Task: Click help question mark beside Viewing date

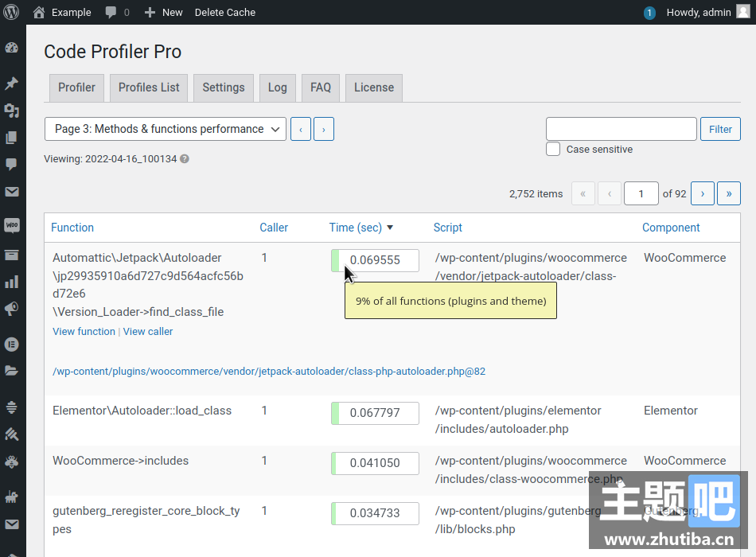Action: [x=184, y=158]
